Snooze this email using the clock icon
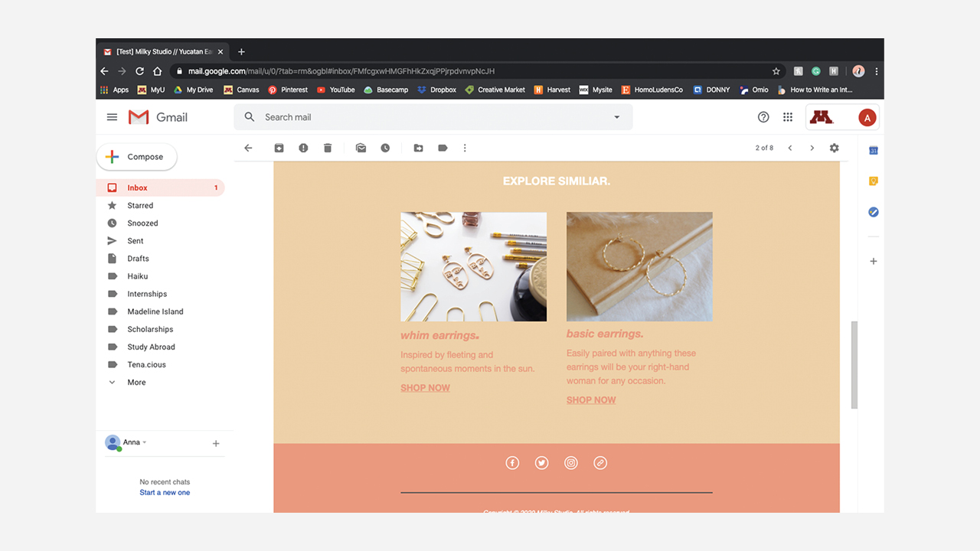 [385, 148]
